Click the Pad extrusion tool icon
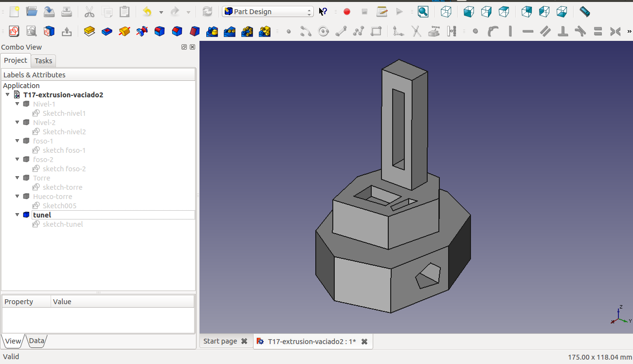The image size is (633, 364). pyautogui.click(x=89, y=32)
